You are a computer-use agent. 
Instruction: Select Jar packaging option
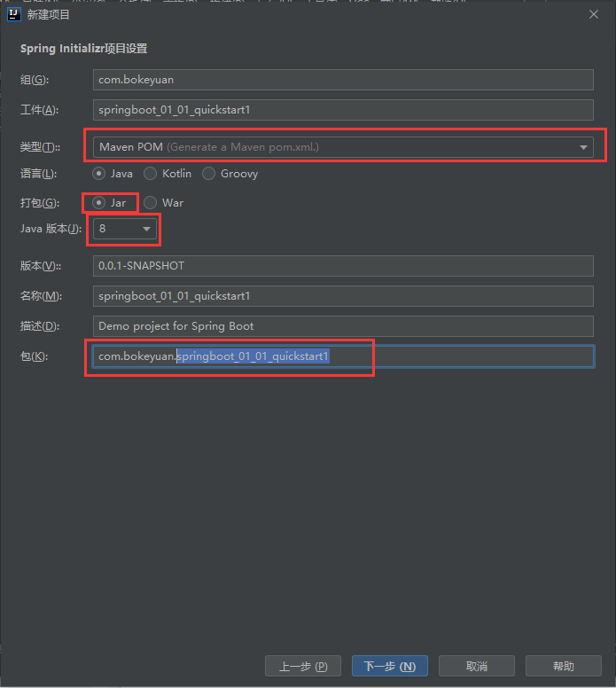pyautogui.click(x=99, y=203)
